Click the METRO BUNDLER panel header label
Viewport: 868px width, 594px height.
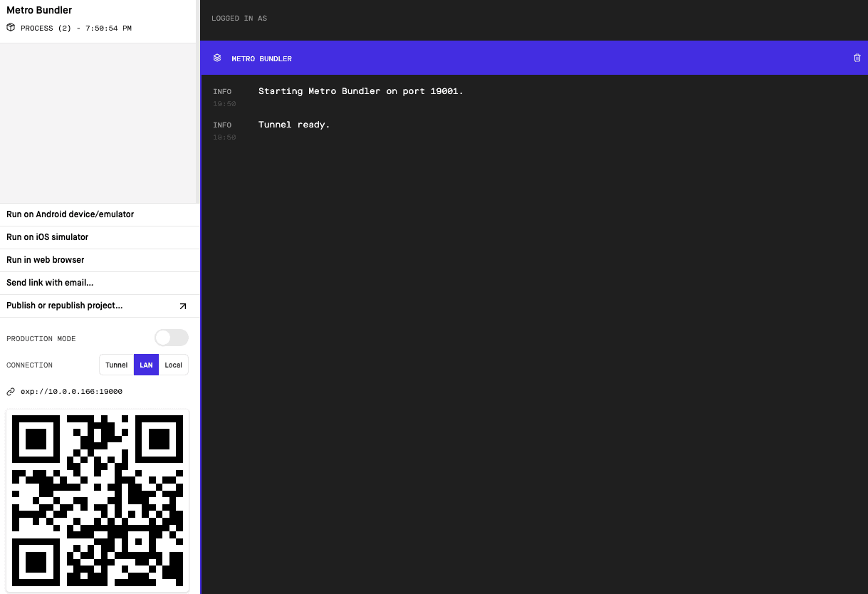pyautogui.click(x=261, y=59)
